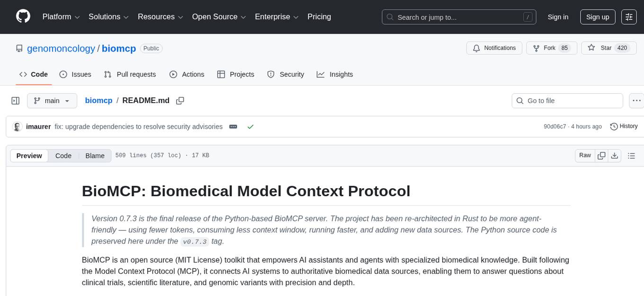Click the GitHub home logo
This screenshot has height=296, width=644.
(x=23, y=17)
